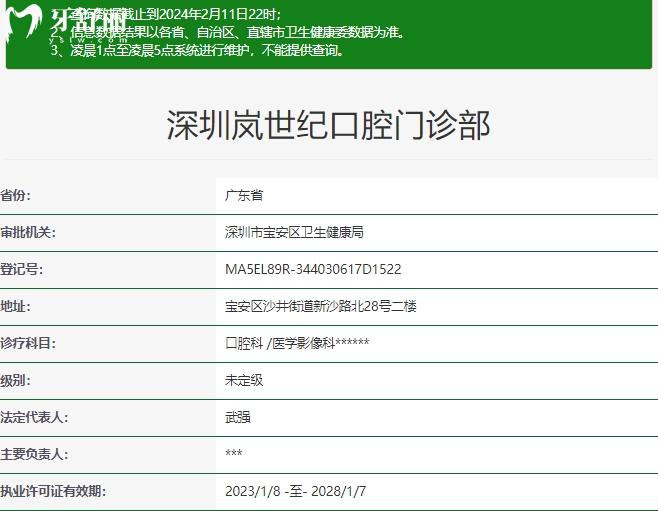Select the 审批机关 row label

[28, 232]
